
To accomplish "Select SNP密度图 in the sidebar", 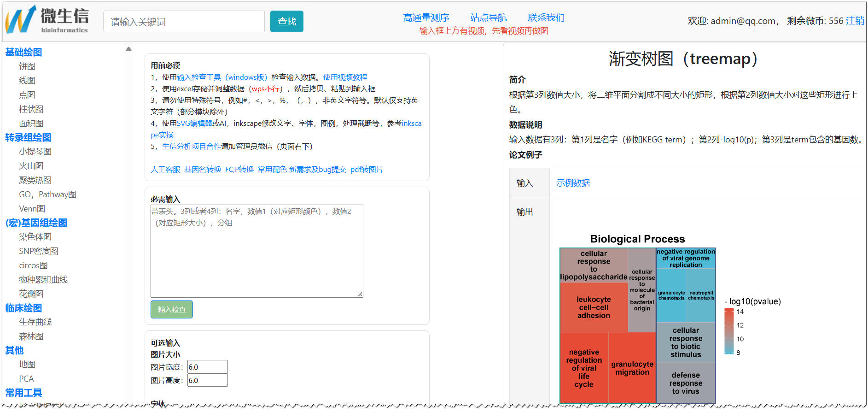I will pyautogui.click(x=39, y=251).
